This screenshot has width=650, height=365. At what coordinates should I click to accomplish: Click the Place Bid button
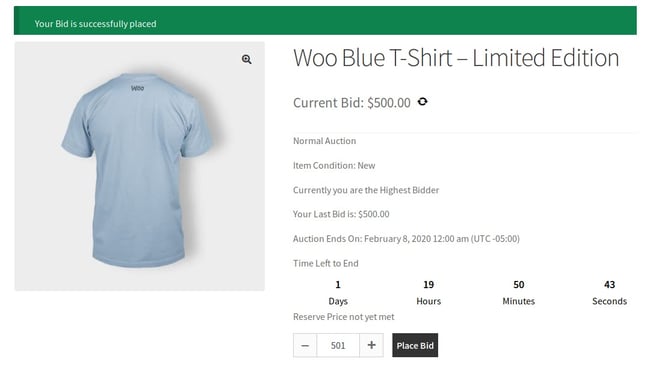pyautogui.click(x=415, y=345)
